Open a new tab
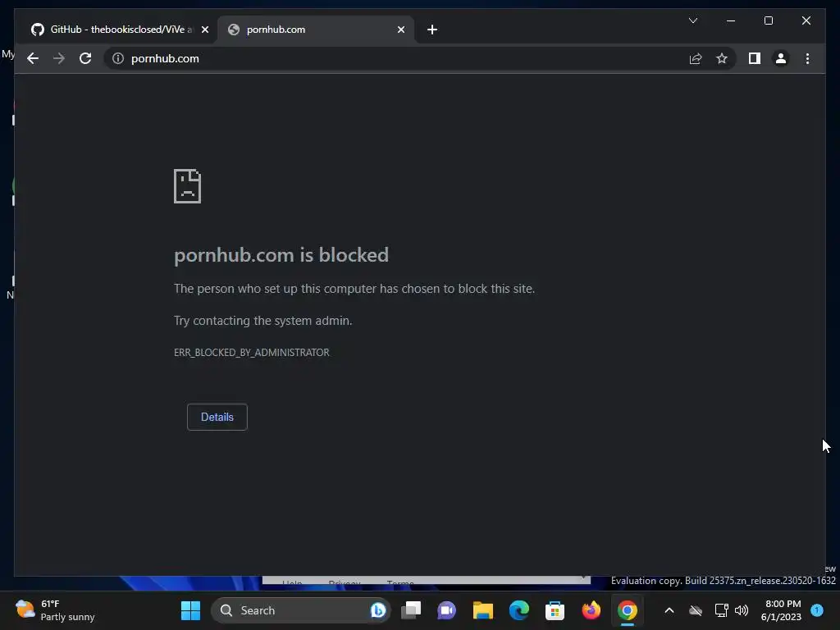This screenshot has width=840, height=630. pyautogui.click(x=432, y=30)
